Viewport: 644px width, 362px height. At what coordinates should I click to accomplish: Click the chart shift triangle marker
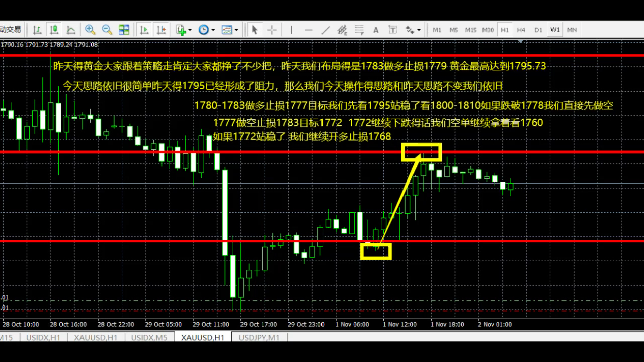coord(521,42)
